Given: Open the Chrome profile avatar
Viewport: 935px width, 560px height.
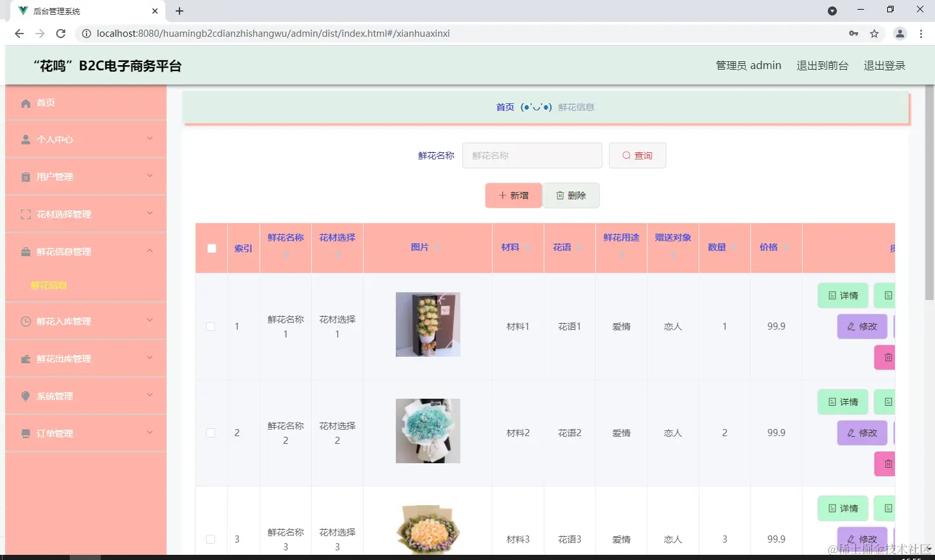Looking at the screenshot, I should click(899, 34).
